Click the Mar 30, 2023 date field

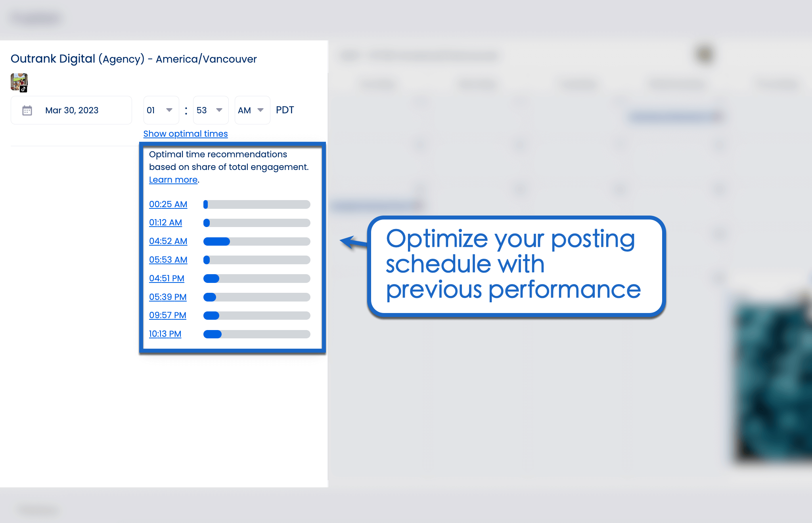click(72, 110)
